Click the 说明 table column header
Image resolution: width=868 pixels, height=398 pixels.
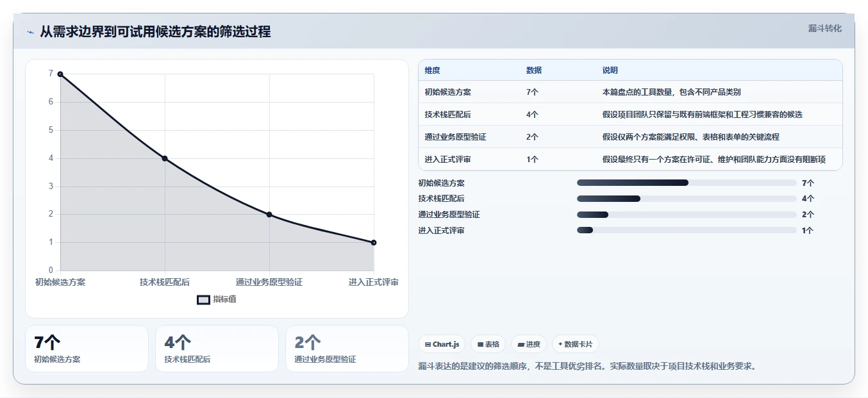(610, 70)
